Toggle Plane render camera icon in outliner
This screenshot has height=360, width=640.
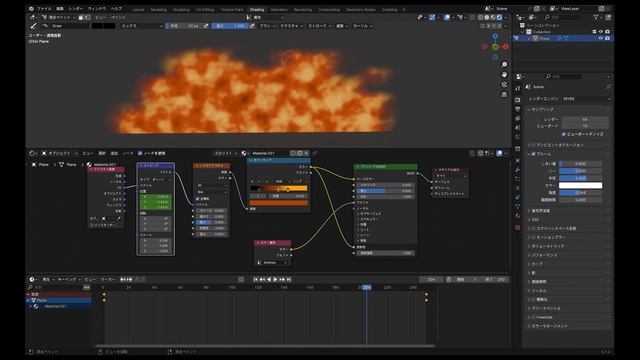(607, 38)
